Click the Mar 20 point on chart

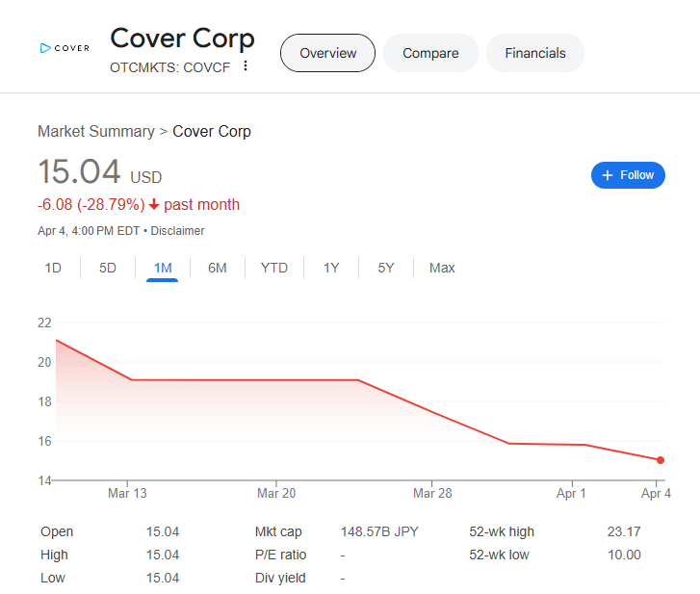tap(276, 380)
